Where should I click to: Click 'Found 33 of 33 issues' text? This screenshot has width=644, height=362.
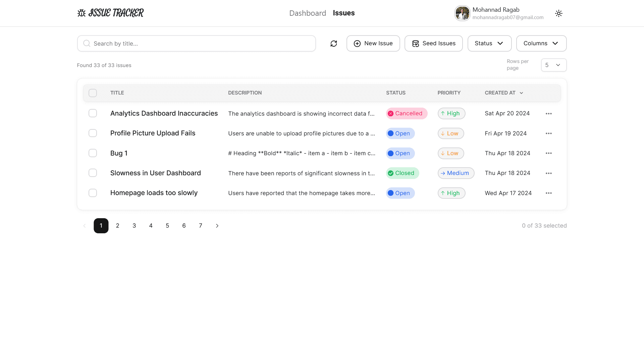pyautogui.click(x=104, y=65)
